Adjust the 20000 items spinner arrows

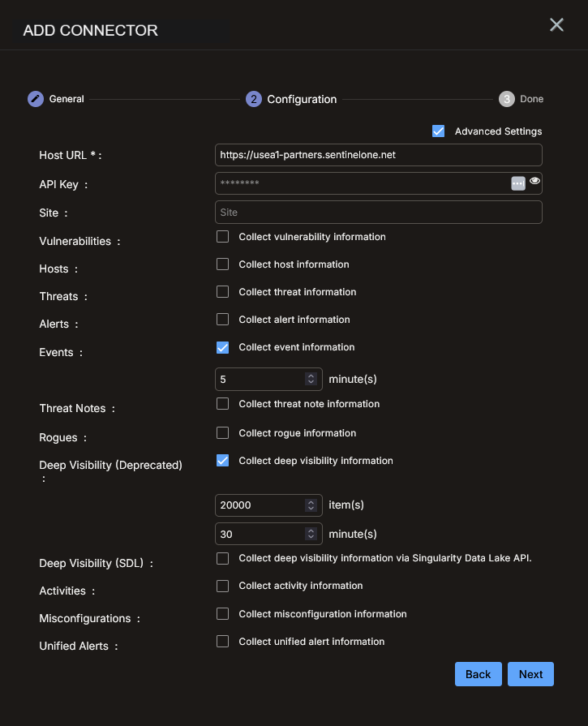311,505
